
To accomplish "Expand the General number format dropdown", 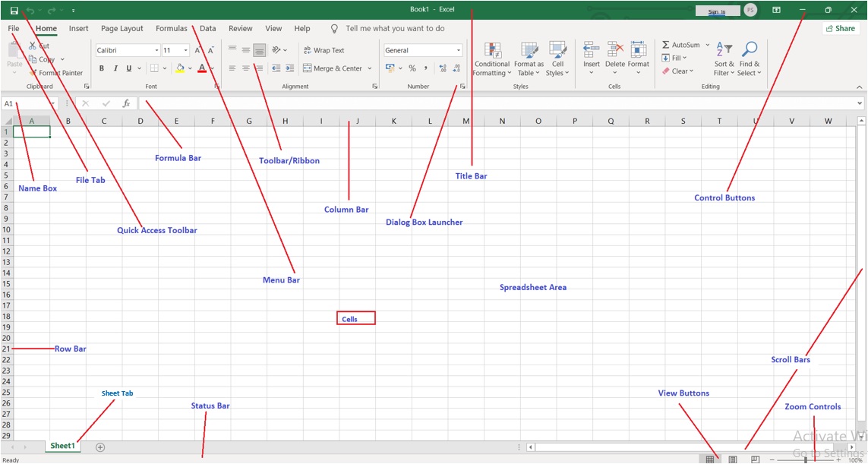I will pos(459,51).
